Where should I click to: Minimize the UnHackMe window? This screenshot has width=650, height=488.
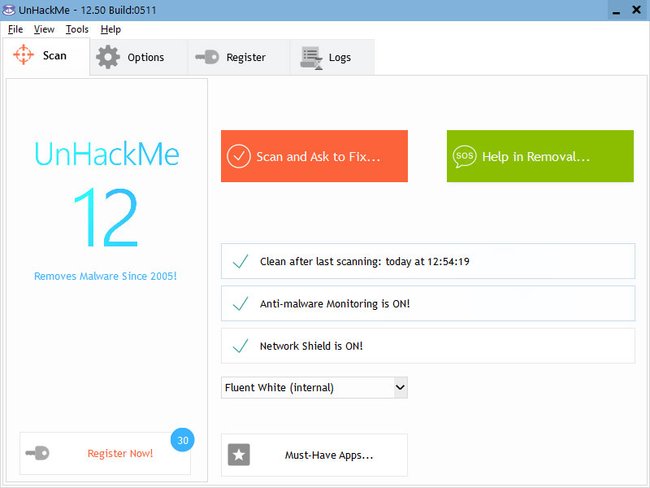[616, 10]
